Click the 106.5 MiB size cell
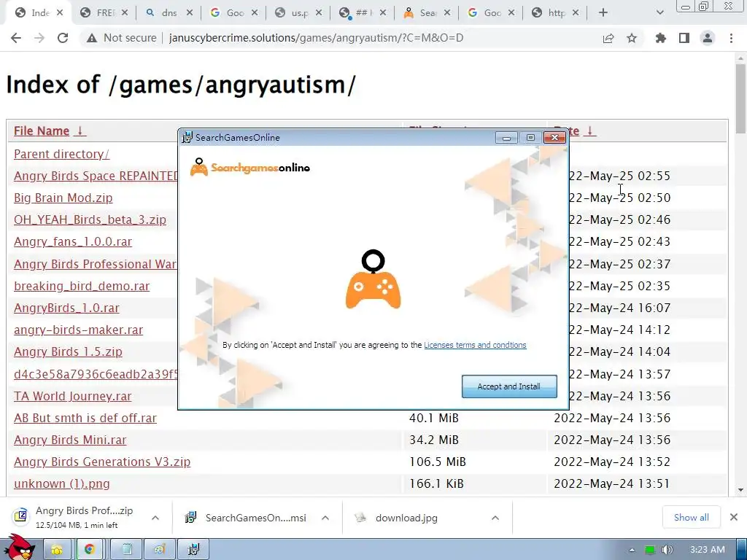 [x=438, y=462]
